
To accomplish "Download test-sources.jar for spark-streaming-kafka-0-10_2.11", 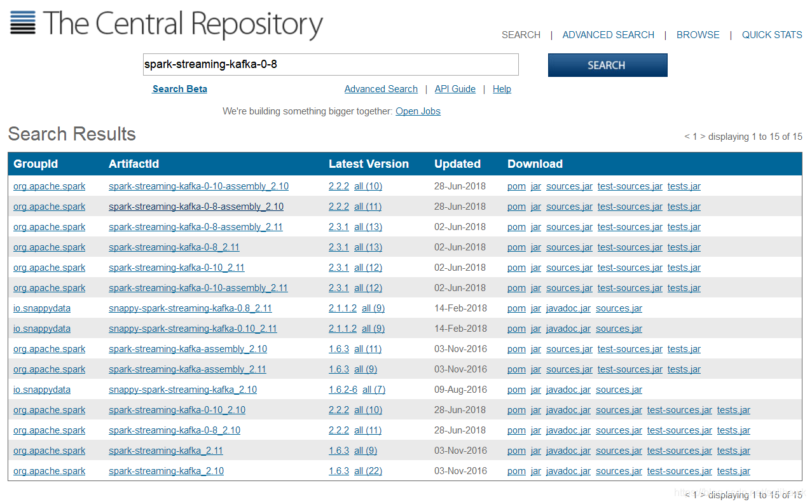I will [630, 268].
